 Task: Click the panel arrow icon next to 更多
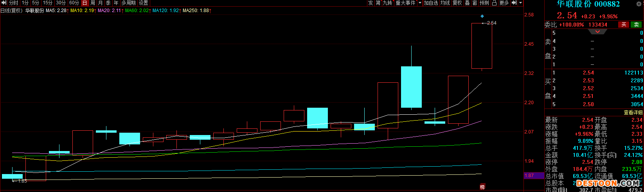514,3
